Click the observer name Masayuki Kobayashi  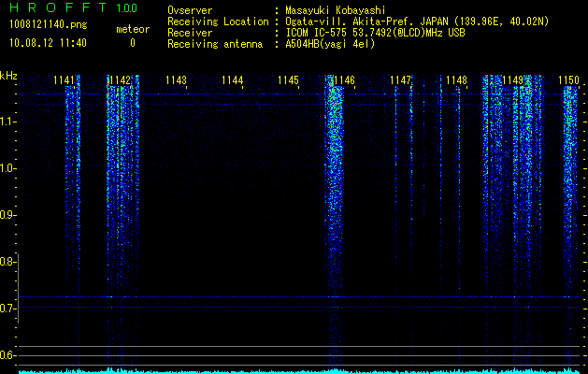(x=336, y=10)
